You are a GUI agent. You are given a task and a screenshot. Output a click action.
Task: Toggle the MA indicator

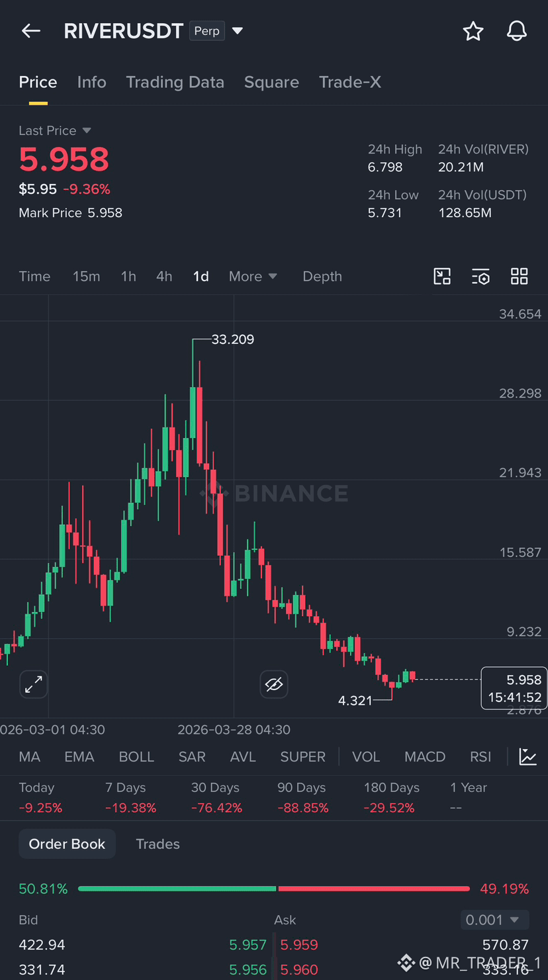(29, 756)
